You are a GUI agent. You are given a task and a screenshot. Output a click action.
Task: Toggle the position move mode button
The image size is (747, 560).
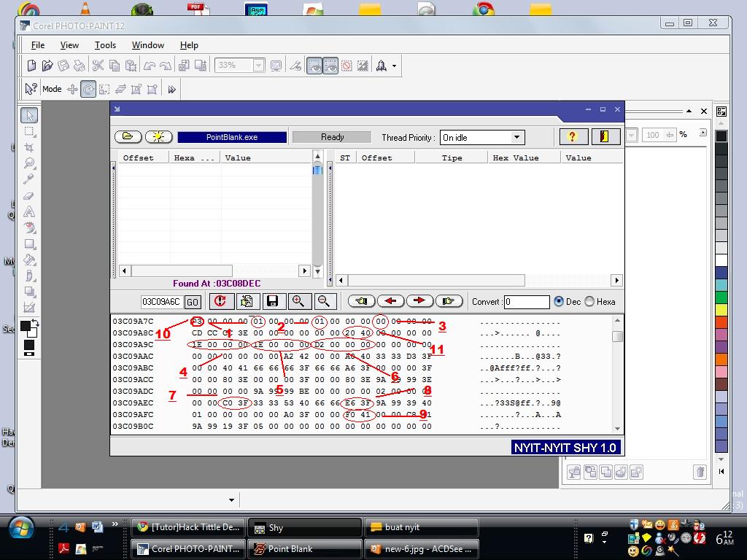pyautogui.click(x=72, y=89)
